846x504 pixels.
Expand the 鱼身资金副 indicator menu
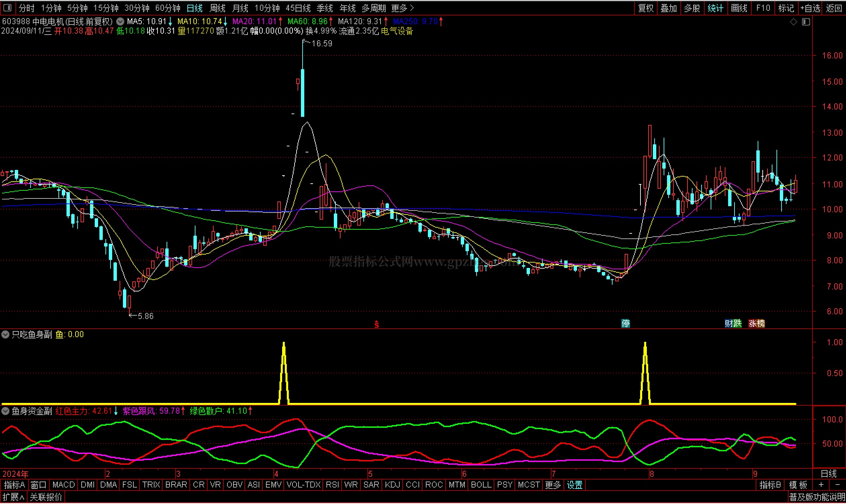[5, 412]
